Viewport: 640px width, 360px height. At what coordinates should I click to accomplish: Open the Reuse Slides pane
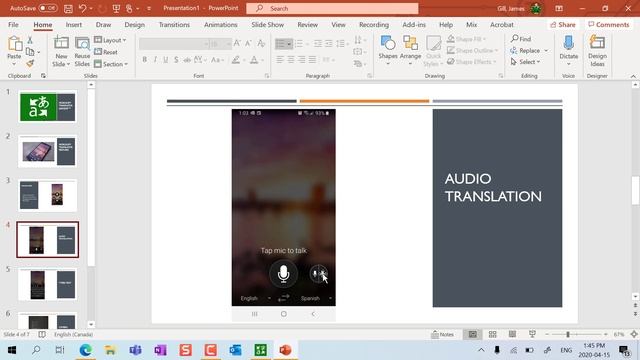pos(82,51)
